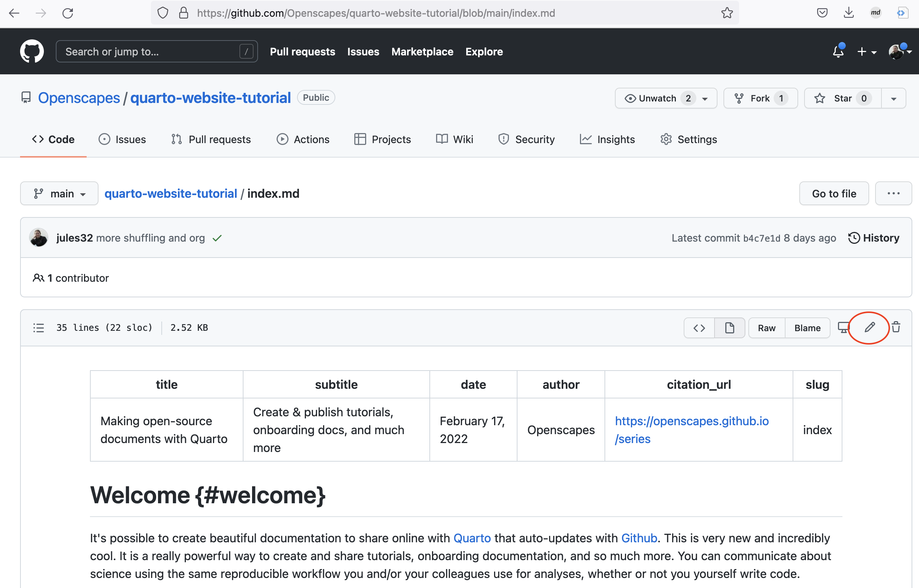Open the Actions repository tab
The width and height of the screenshot is (919, 588).
point(303,139)
